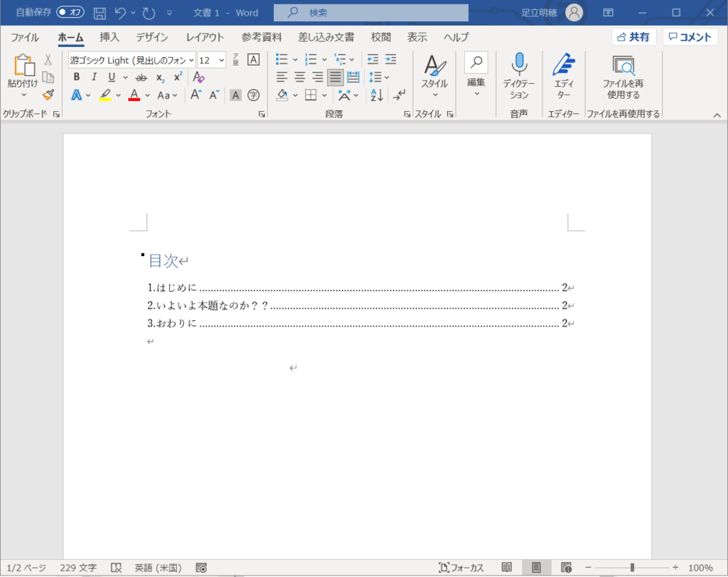Open ファイルを再使用する reuse files icon

(x=623, y=67)
